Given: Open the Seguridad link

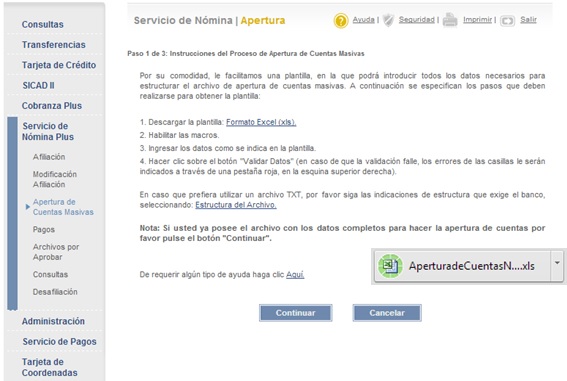Looking at the screenshot, I should 417,20.
